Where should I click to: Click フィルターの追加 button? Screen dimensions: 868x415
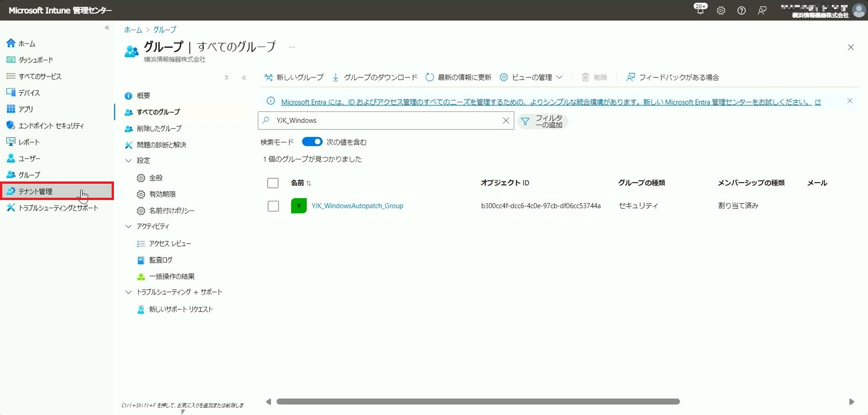542,121
